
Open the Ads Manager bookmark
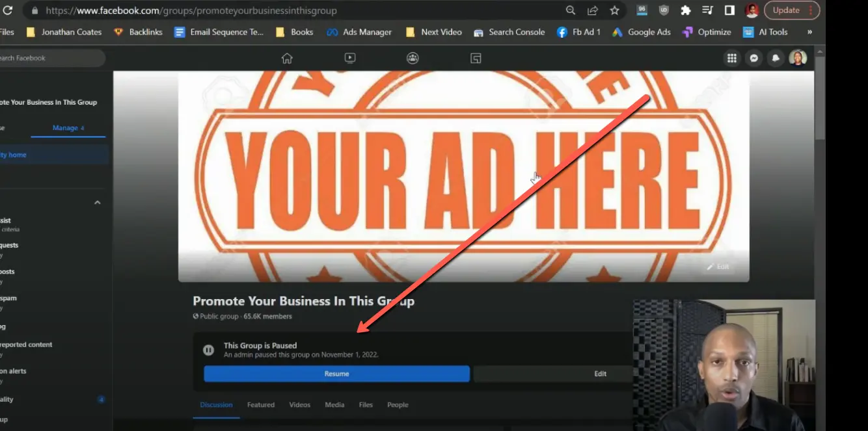359,31
